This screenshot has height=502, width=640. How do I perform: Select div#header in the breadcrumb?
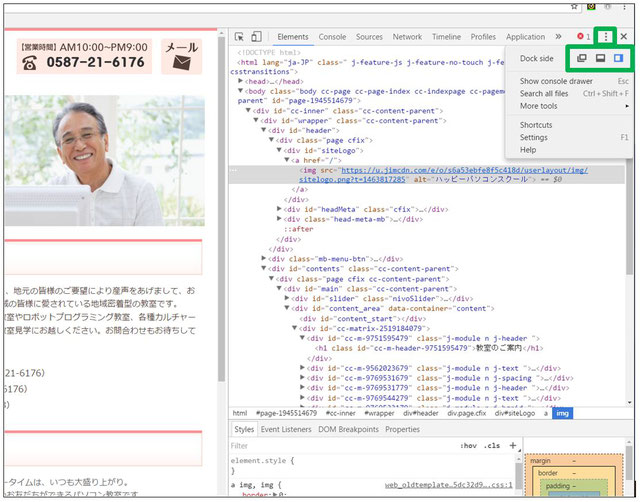[420, 413]
